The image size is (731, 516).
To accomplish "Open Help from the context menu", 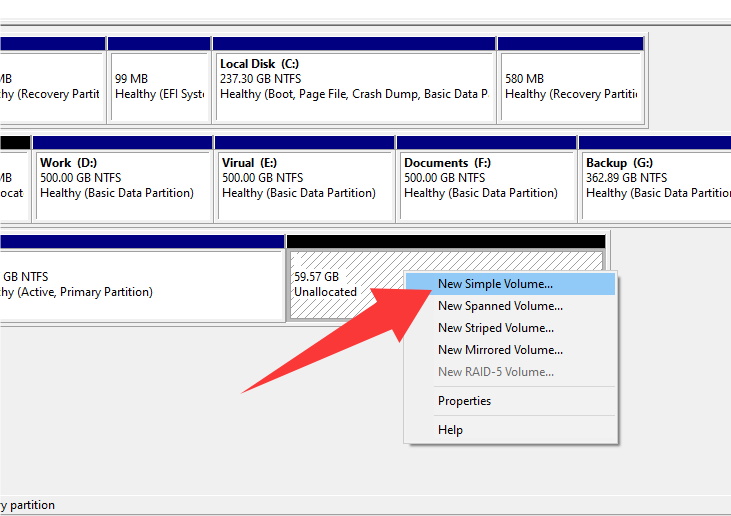I will click(x=510, y=430).
